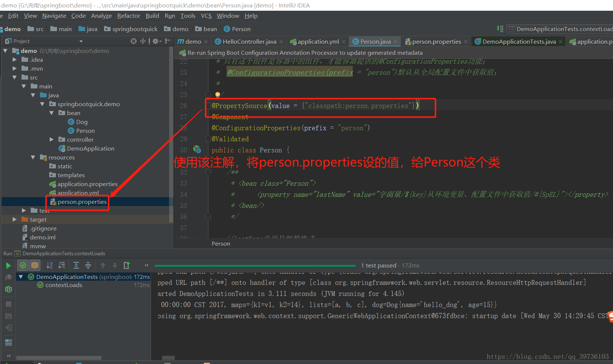The height and width of the screenshot is (364, 613).
Task: Switch to HelloController.java tab
Action: [249, 41]
